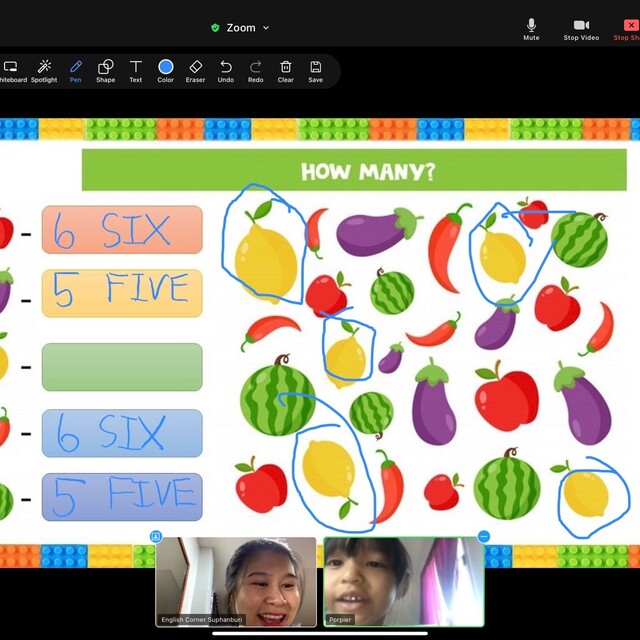This screenshot has width=640, height=640.
Task: Click the blue icon left of video thumbnails
Action: pyautogui.click(x=156, y=537)
